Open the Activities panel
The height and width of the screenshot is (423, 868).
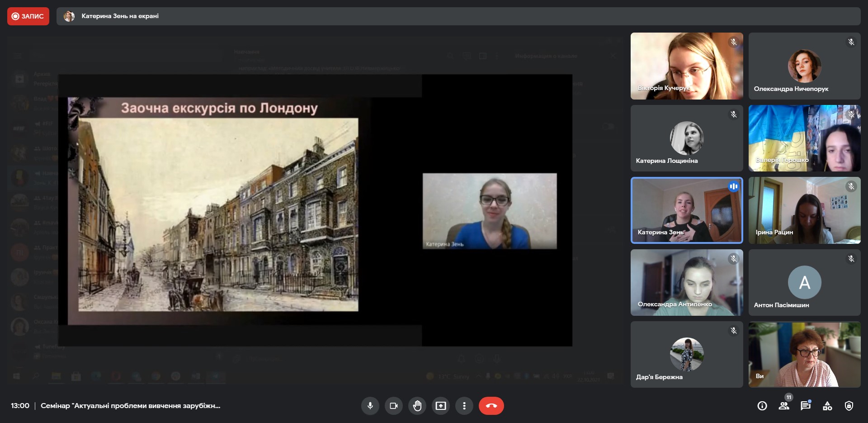pyautogui.click(x=827, y=406)
